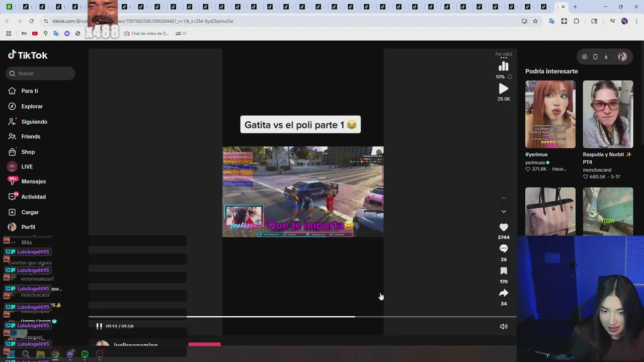Open the Chrome apps grid bookmark
Viewport: 644px width, 362px height.
9,34
